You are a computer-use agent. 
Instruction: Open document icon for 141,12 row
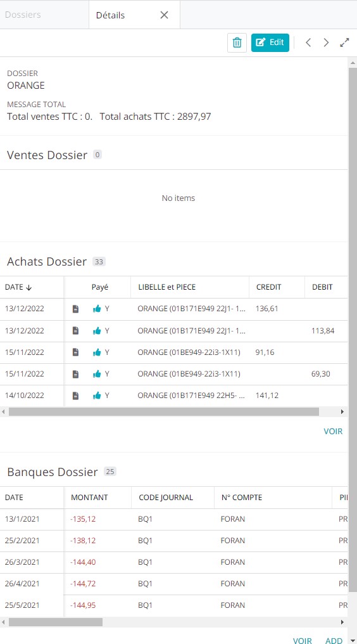pyautogui.click(x=75, y=396)
